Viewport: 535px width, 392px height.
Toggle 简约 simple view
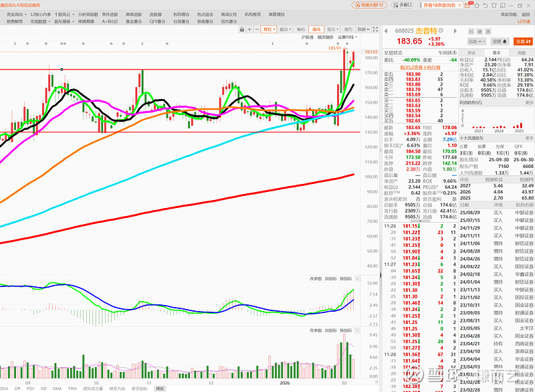click(x=348, y=29)
